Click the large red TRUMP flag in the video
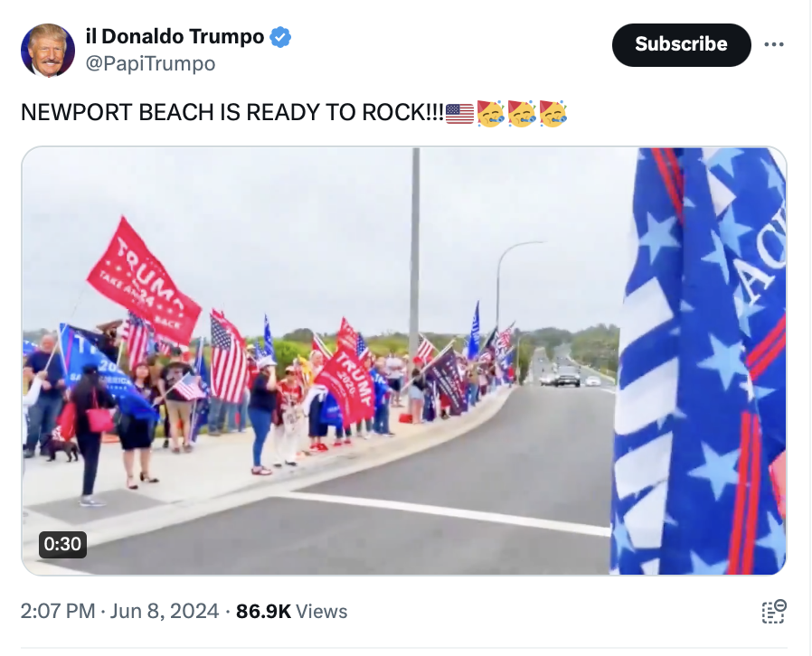Image resolution: width=812 pixels, height=656 pixels. point(144,281)
